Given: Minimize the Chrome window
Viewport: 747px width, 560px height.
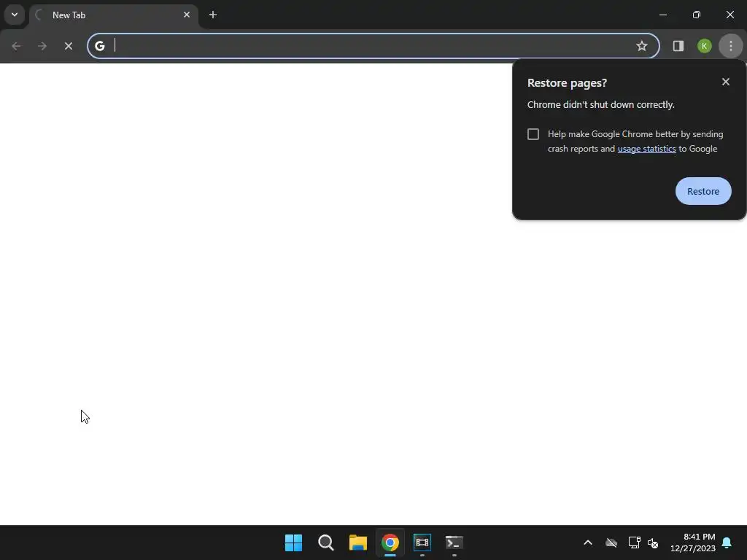Looking at the screenshot, I should 662,15.
